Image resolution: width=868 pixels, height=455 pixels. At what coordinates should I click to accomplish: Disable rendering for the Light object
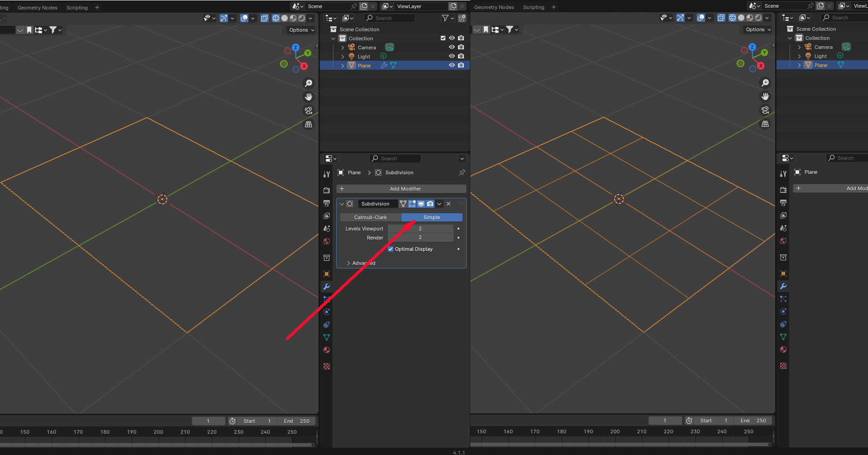[461, 56]
